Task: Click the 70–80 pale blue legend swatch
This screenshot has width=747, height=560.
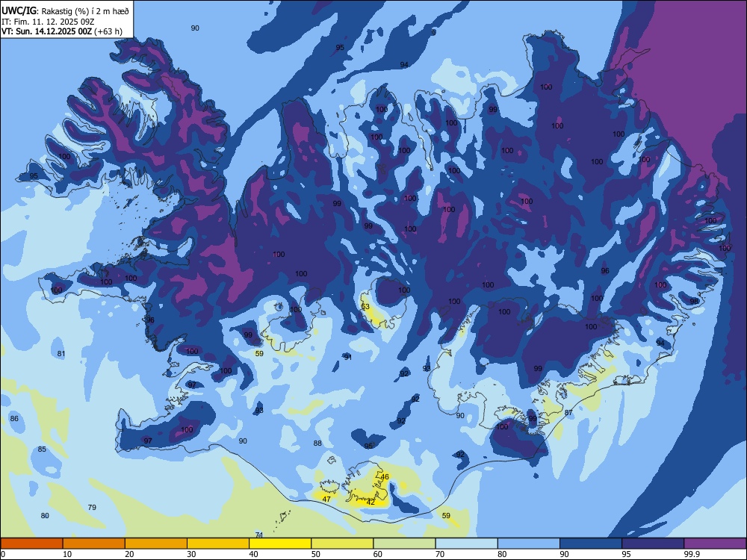Action: coord(466,544)
